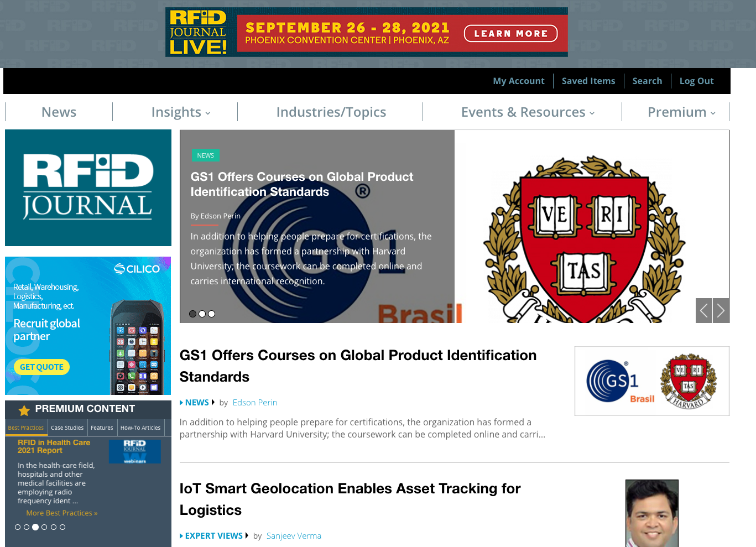The width and height of the screenshot is (756, 547).
Task: Click GS1 Brasil Harvard article thumbnail
Action: coord(652,381)
